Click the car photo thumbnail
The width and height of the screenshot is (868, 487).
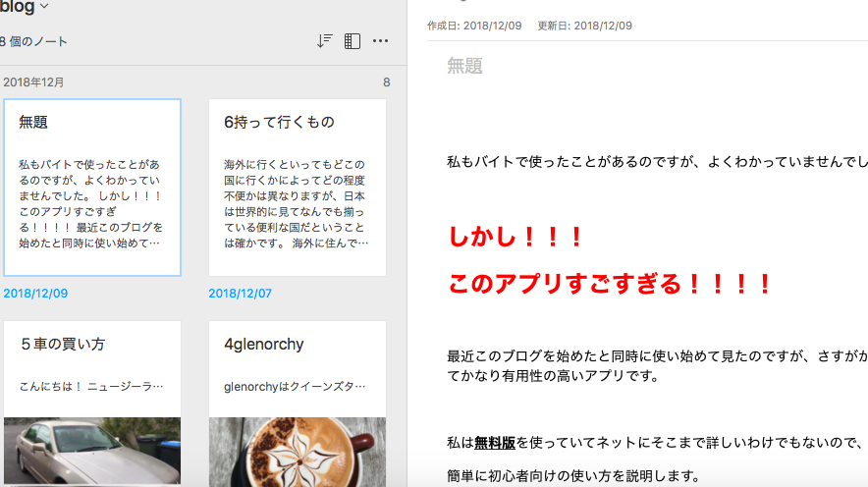[92, 452]
